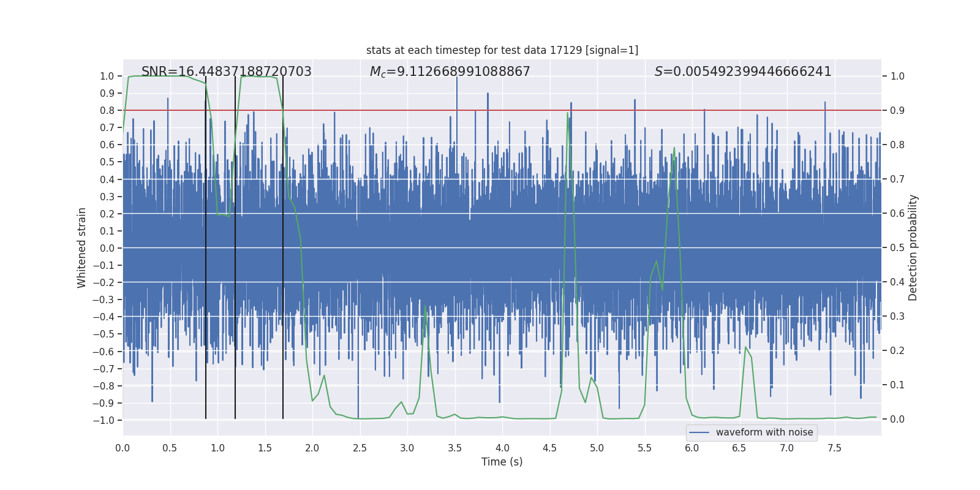Select Whitened strain tick label 0.7

pyautogui.click(x=107, y=127)
